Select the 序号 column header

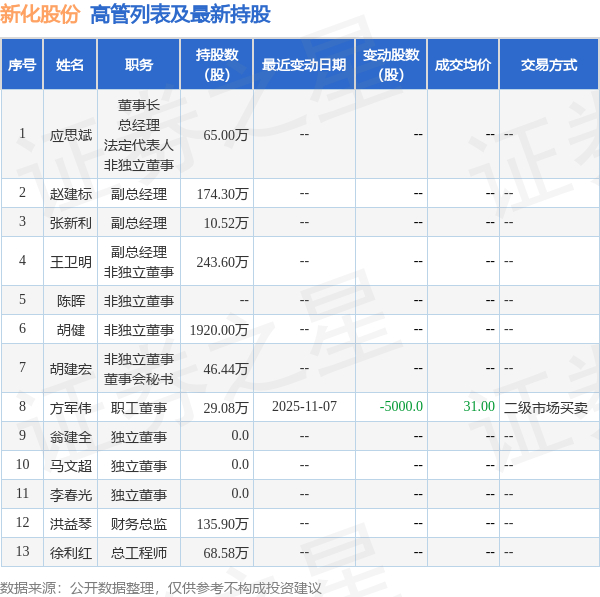click(22, 65)
